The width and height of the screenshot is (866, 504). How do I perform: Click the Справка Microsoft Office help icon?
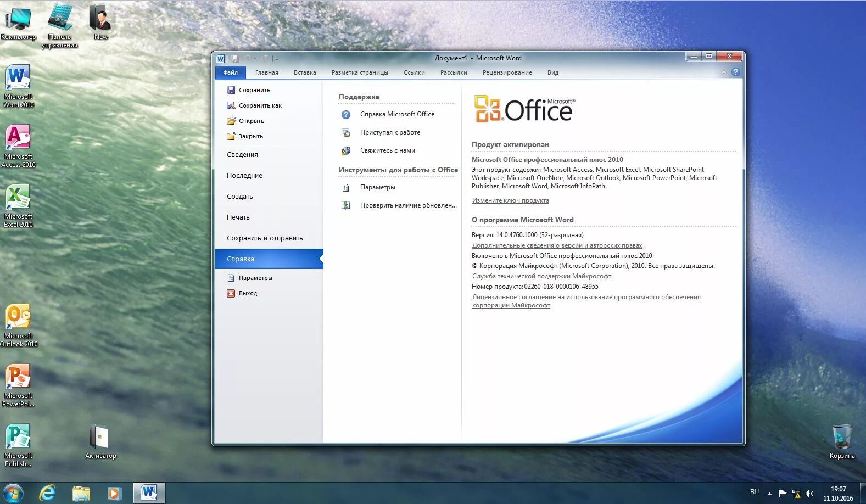click(346, 115)
